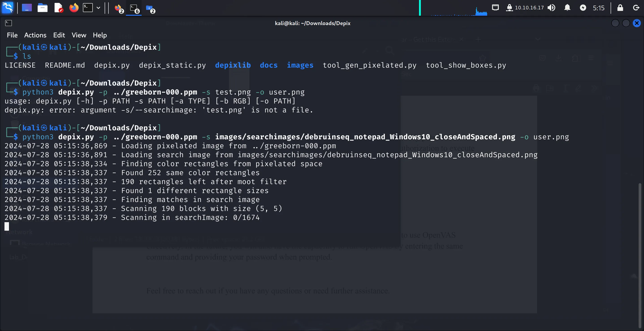The height and width of the screenshot is (331, 644).
Task: Click the terminal cursor block
Action: (x=7, y=226)
